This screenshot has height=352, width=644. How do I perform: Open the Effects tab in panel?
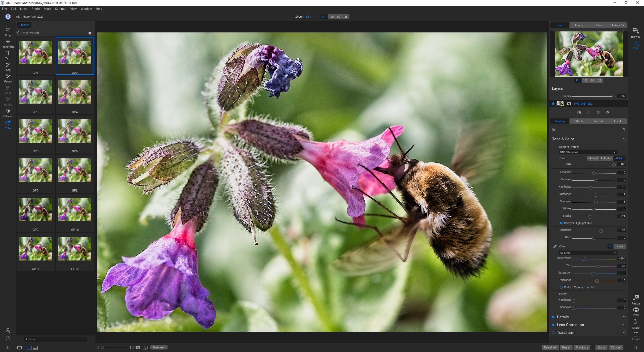[x=579, y=121]
